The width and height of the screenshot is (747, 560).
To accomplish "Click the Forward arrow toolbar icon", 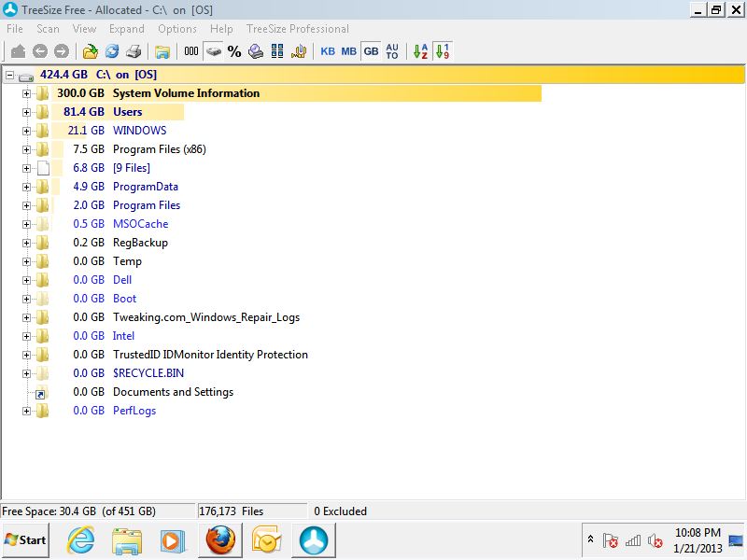I will (62, 51).
